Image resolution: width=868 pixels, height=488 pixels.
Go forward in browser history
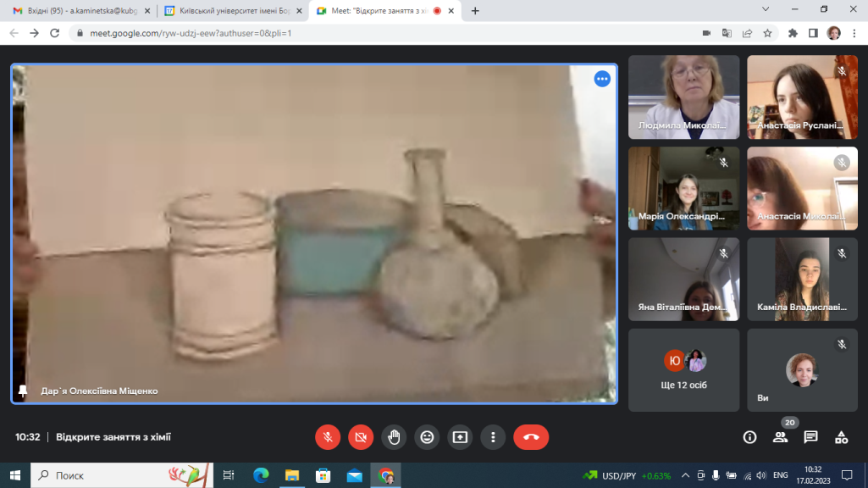[x=35, y=33]
